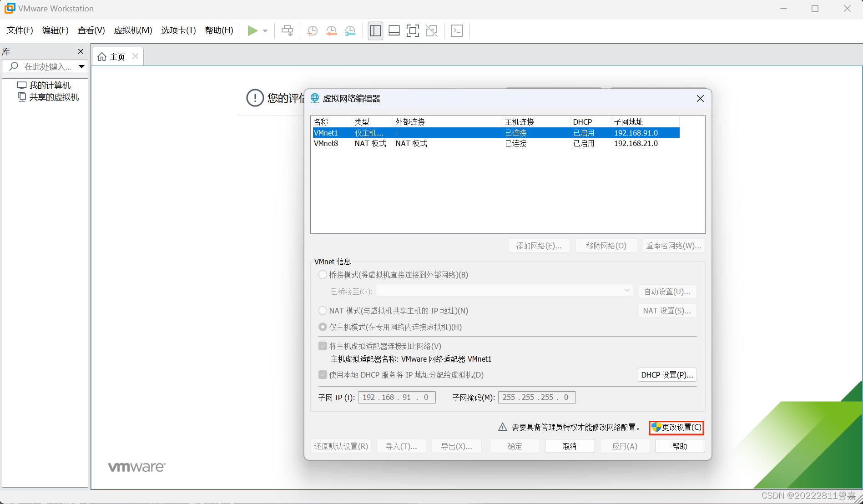Image resolution: width=863 pixels, height=504 pixels.
Task: Click the library search magnifier icon
Action: pos(14,66)
